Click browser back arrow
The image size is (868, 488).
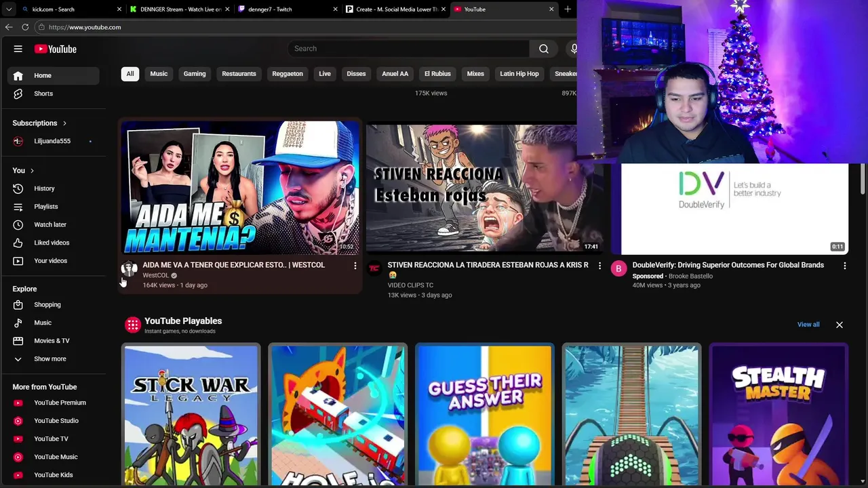pos(9,27)
